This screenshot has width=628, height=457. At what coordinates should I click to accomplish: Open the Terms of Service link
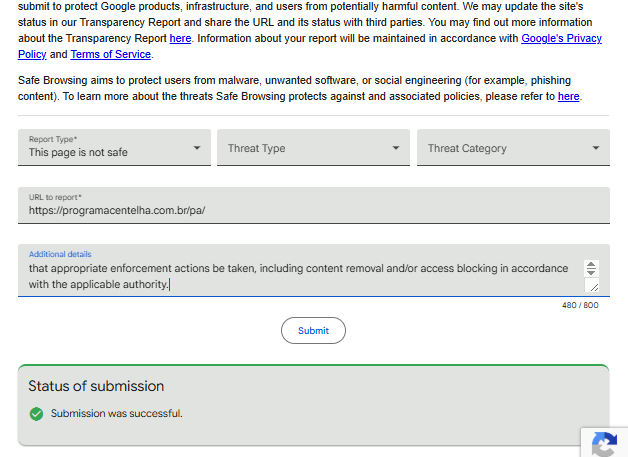pyautogui.click(x=111, y=54)
